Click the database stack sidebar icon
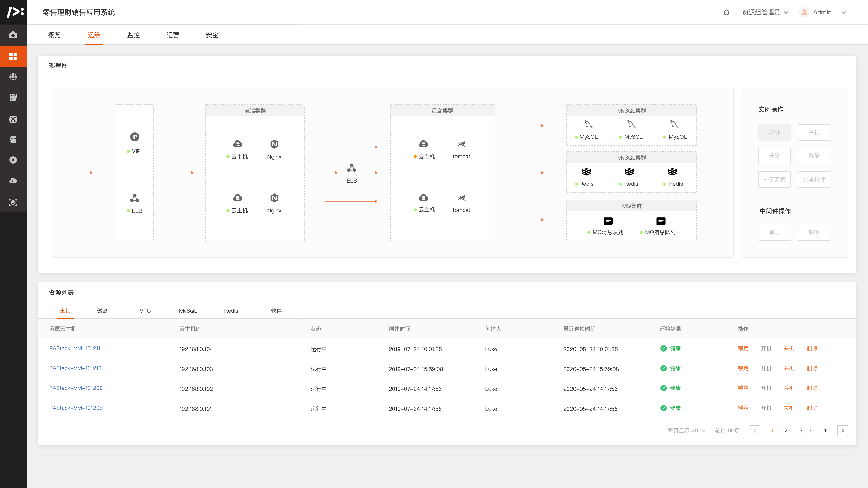868x488 pixels. (13, 139)
